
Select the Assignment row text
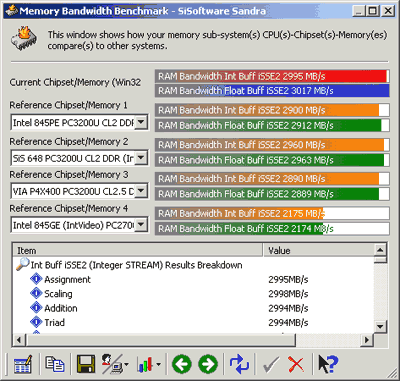pos(67,279)
